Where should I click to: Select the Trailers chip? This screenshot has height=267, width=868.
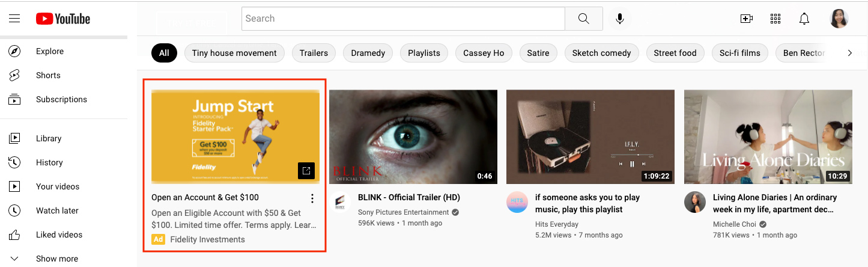click(x=314, y=53)
